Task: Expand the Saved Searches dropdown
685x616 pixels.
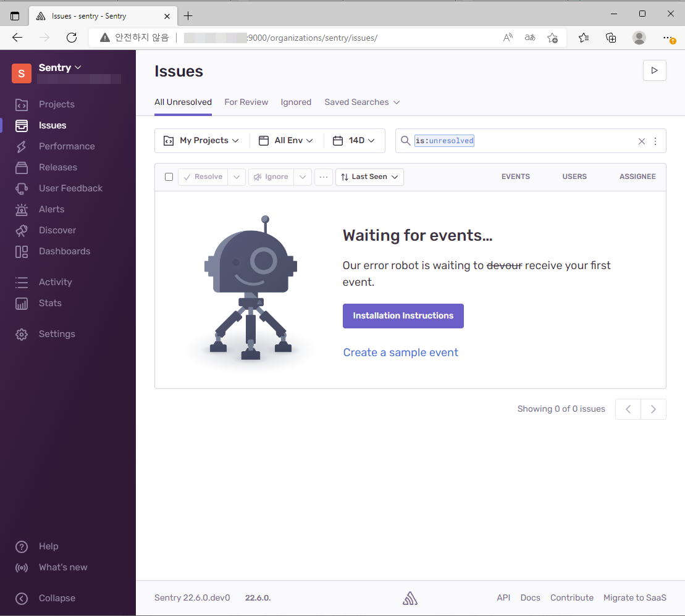Action: click(362, 102)
